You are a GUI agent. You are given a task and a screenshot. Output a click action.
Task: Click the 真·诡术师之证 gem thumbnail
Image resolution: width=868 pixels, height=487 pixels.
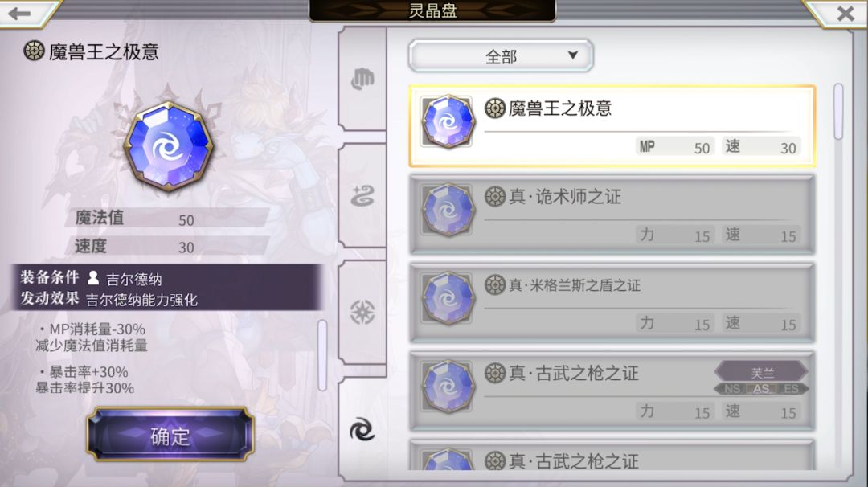point(448,211)
